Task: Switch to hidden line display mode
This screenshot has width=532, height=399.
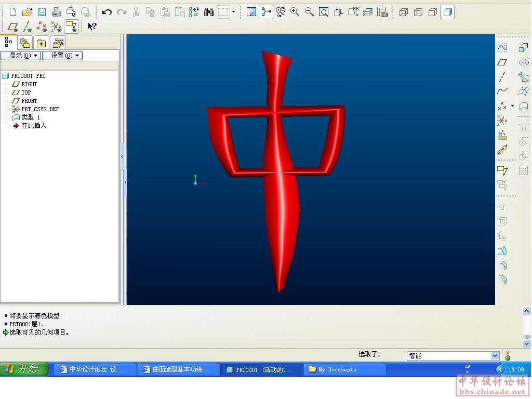Action: tap(418, 12)
